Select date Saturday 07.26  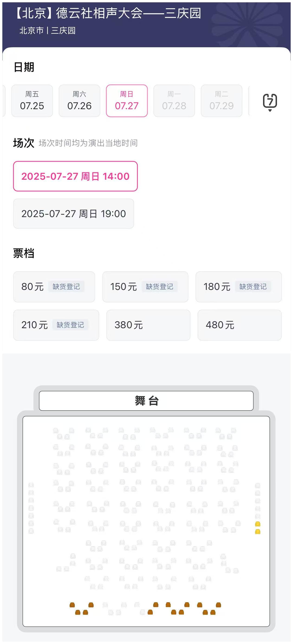[x=79, y=101]
